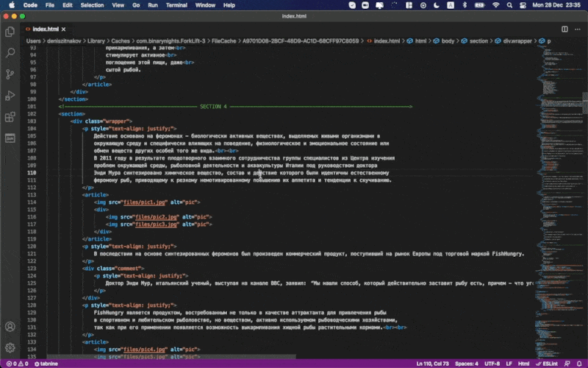Open the Window menu

205,5
